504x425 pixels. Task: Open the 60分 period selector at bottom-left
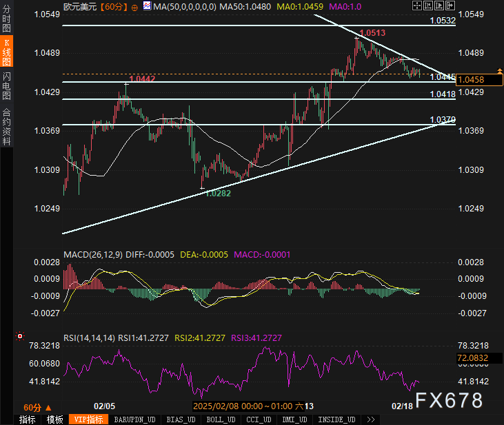coord(32,407)
